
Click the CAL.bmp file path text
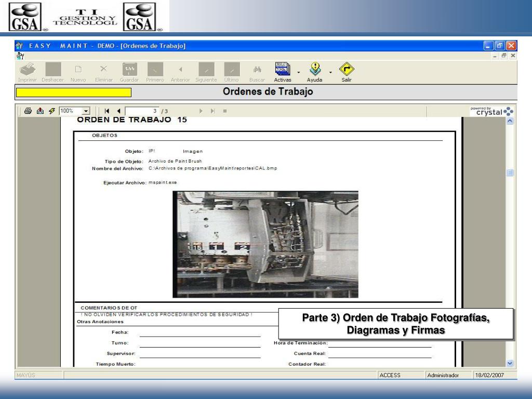[212, 168]
